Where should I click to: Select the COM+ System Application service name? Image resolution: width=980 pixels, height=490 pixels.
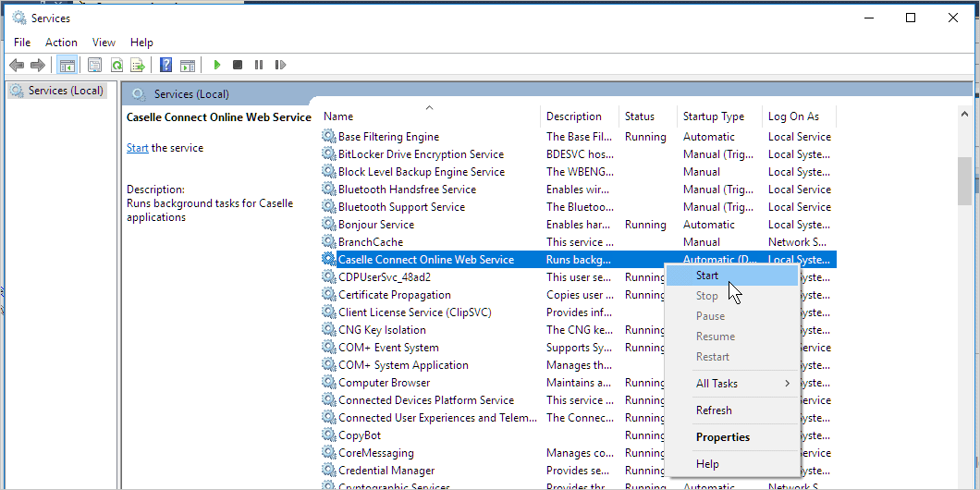(x=403, y=364)
